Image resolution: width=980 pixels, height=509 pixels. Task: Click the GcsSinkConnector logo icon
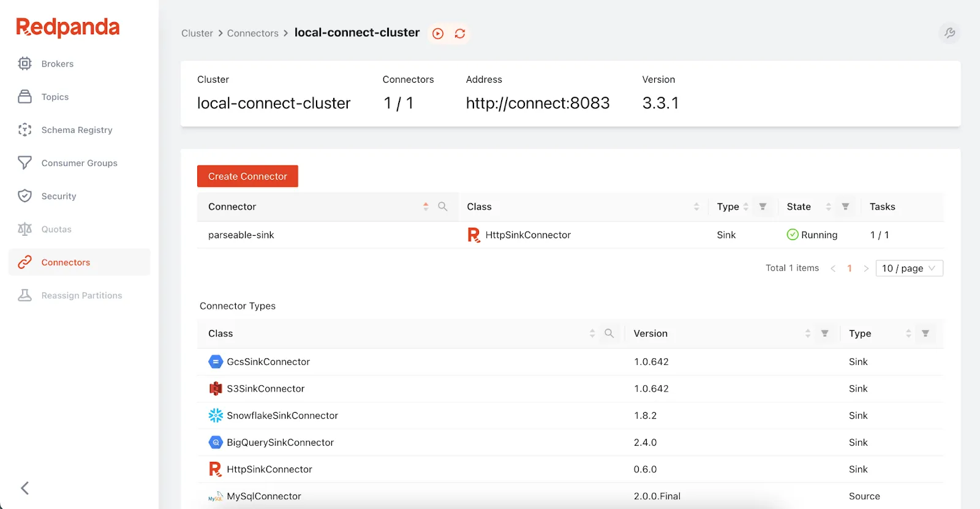pos(216,362)
